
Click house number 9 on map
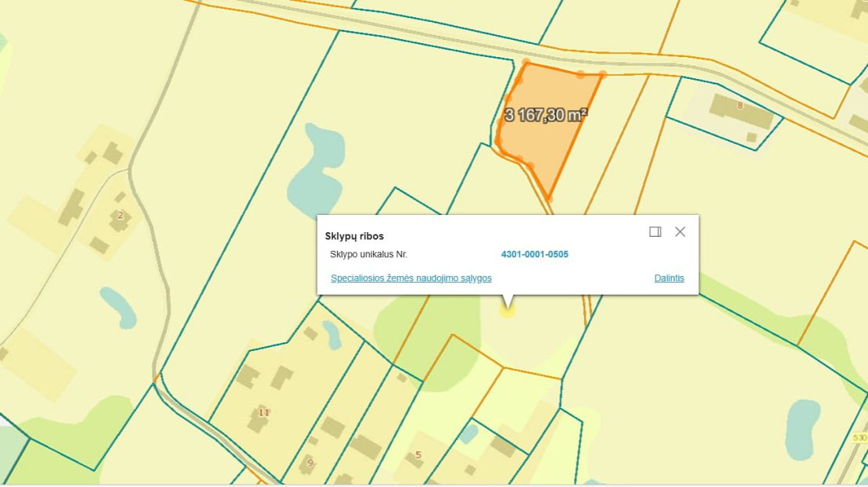pyautogui.click(x=310, y=463)
